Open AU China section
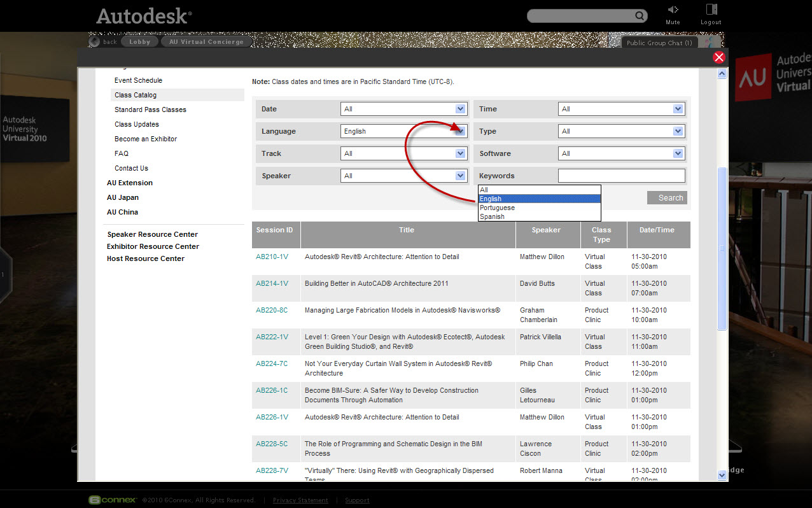Viewport: 812px width, 508px height. [122, 212]
